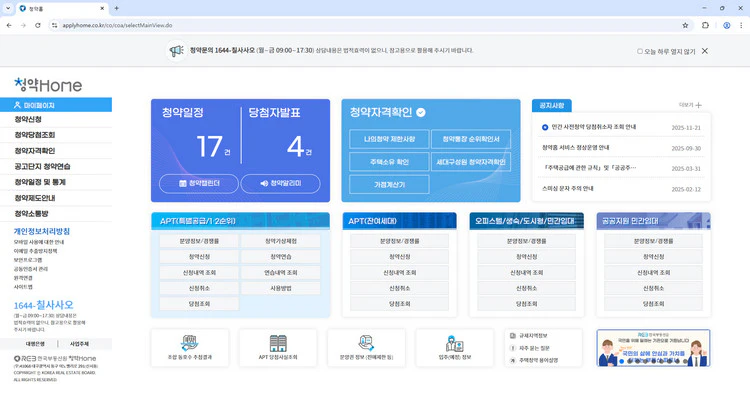
Task: Reload the page using the browser refresh icon
Action: pyautogui.click(x=37, y=25)
